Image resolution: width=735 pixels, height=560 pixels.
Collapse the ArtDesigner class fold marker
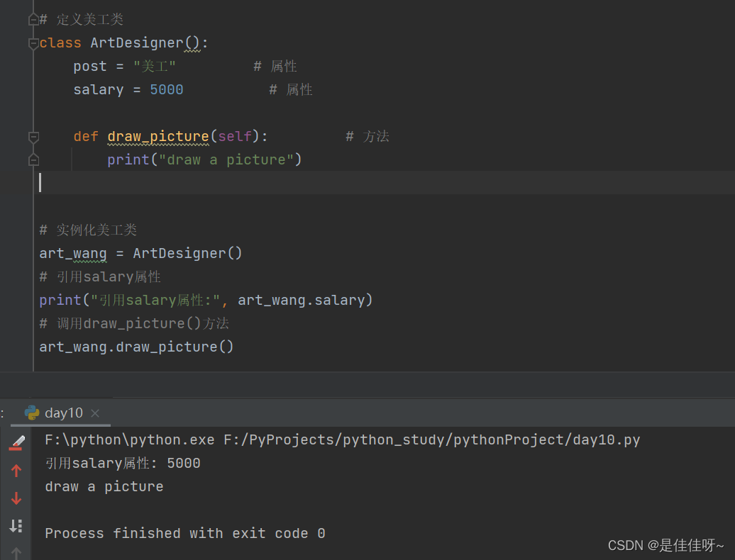(33, 43)
